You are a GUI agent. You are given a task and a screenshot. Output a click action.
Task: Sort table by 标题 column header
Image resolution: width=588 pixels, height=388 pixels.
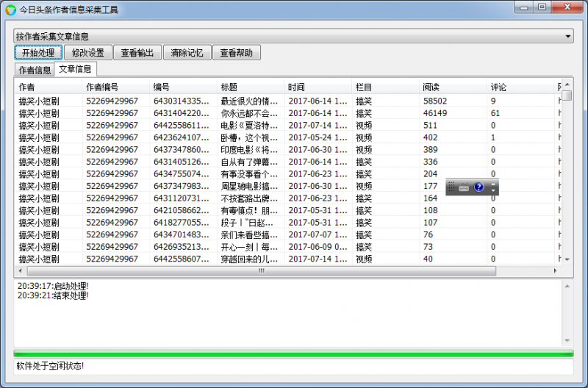(x=250, y=87)
